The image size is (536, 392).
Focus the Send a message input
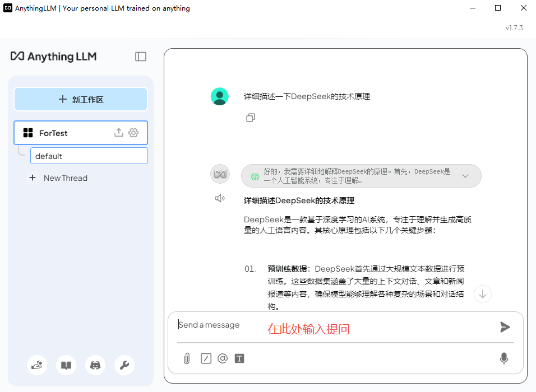(x=335, y=325)
